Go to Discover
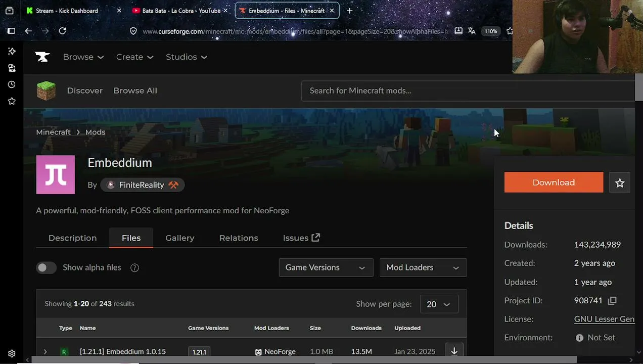This screenshot has height=364, width=643. 85,91
